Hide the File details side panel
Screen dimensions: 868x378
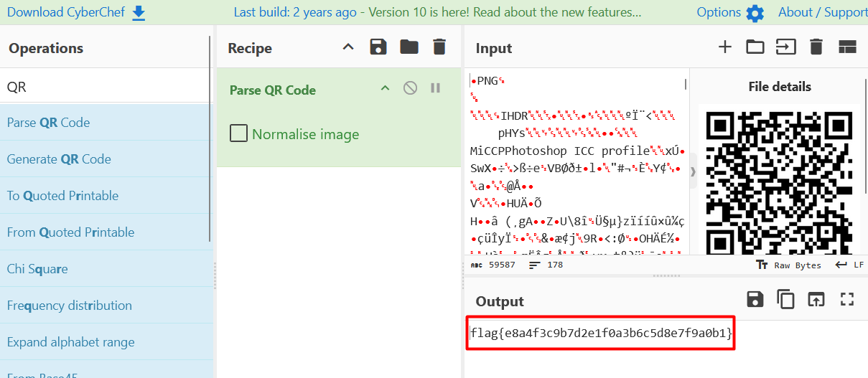coord(693,171)
